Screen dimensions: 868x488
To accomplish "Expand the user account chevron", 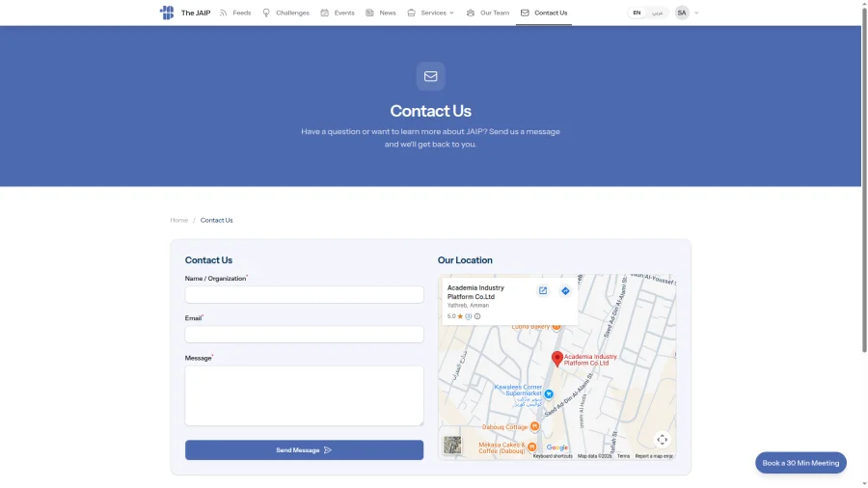I will 696,13.
